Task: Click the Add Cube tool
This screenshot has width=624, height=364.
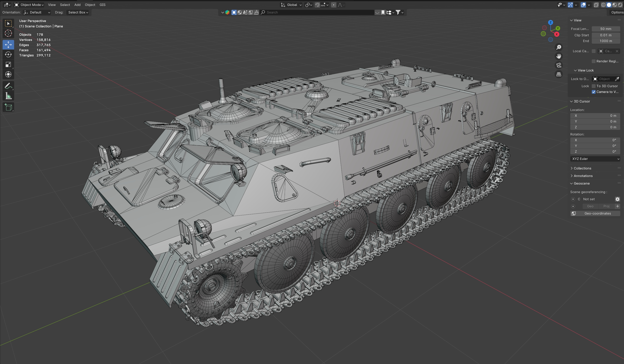Action: pos(8,107)
